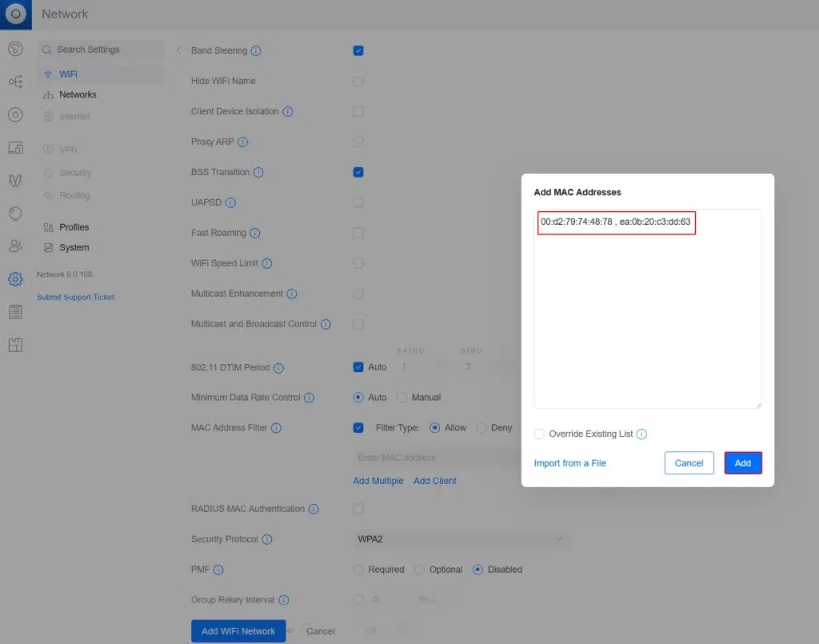Click the Proxy ARP info icon
Screen dimensions: 819x644
[x=243, y=142]
